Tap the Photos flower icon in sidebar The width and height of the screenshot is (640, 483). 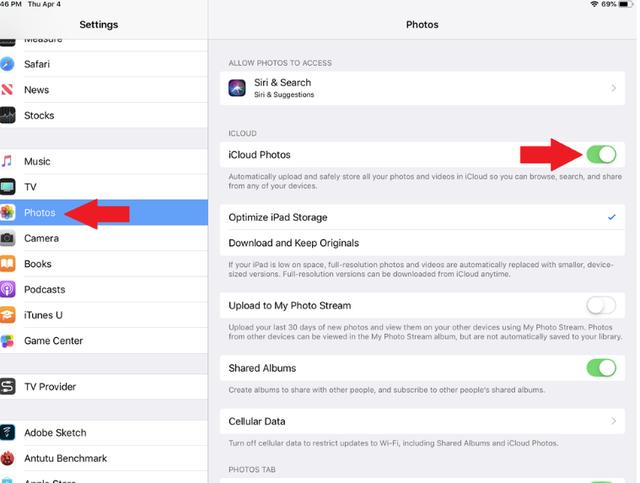pos(7,212)
